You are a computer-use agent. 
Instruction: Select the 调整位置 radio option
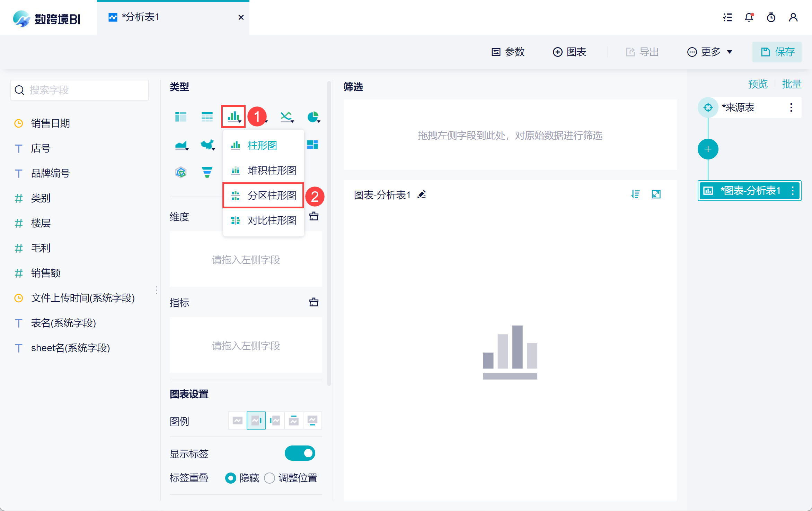point(270,478)
